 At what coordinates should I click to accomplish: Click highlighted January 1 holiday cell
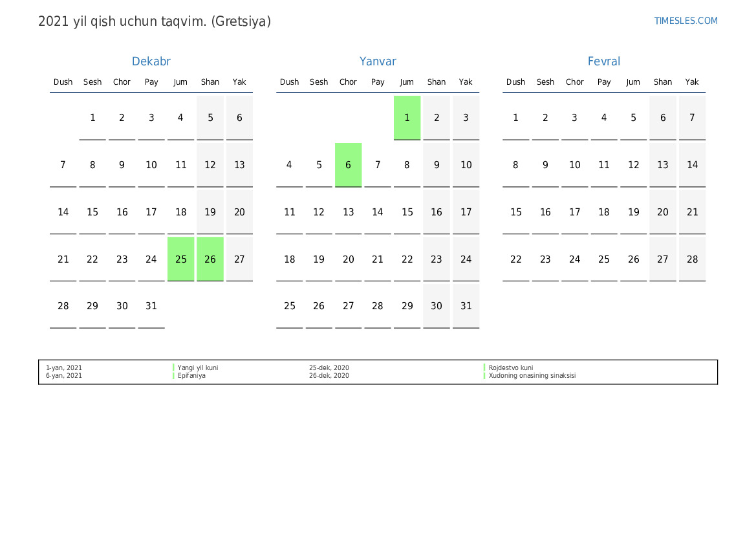407,118
